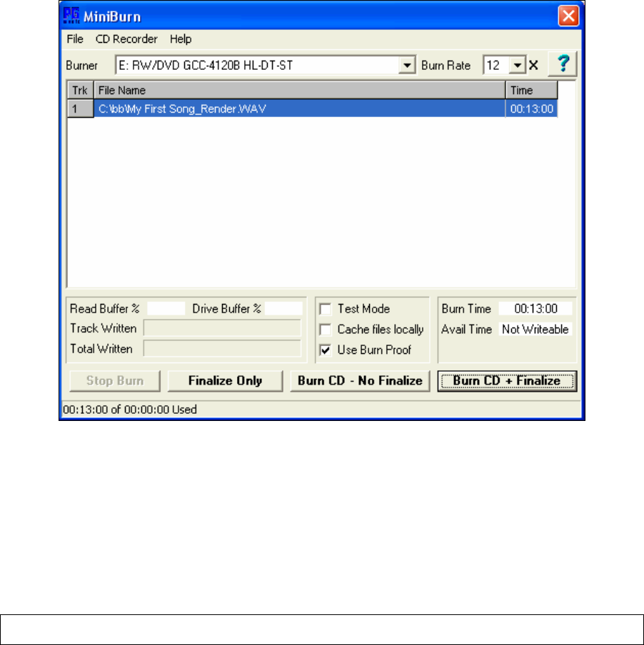This screenshot has width=644, height=645.
Task: Uncheck the Use Burn Proof option
Action: 325,350
